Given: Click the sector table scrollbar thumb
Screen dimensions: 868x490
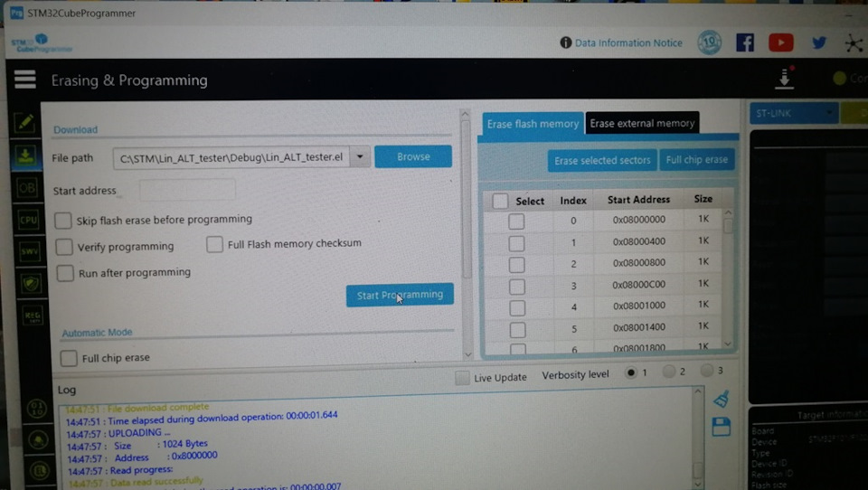Looking at the screenshot, I should tap(728, 226).
